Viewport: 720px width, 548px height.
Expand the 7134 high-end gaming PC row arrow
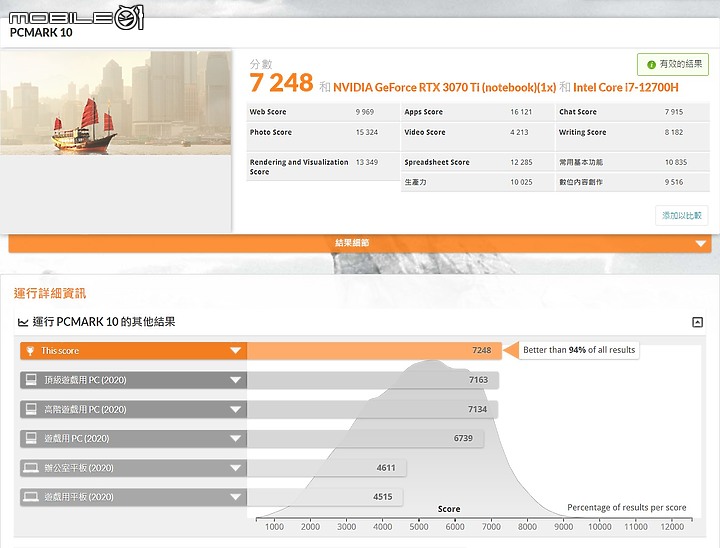click(235, 409)
